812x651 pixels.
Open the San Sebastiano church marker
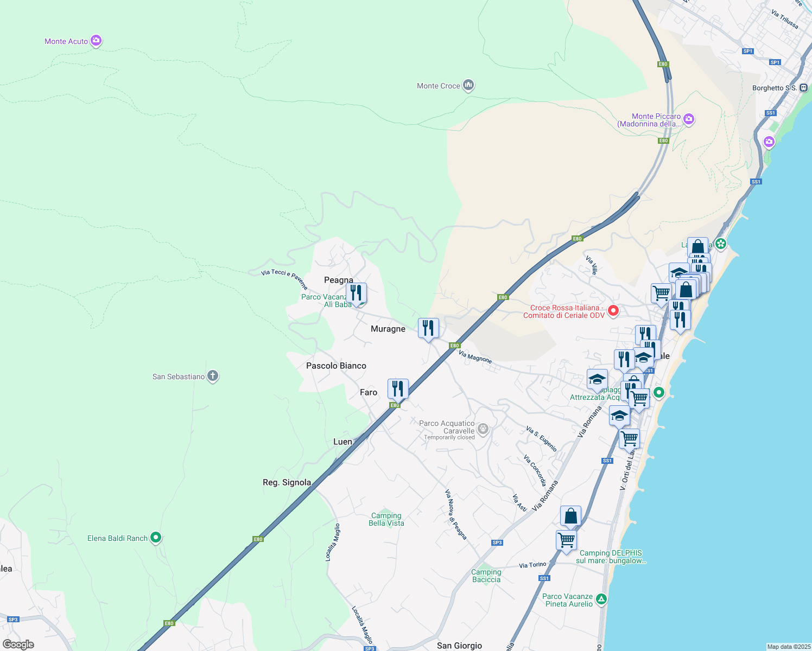213,376
